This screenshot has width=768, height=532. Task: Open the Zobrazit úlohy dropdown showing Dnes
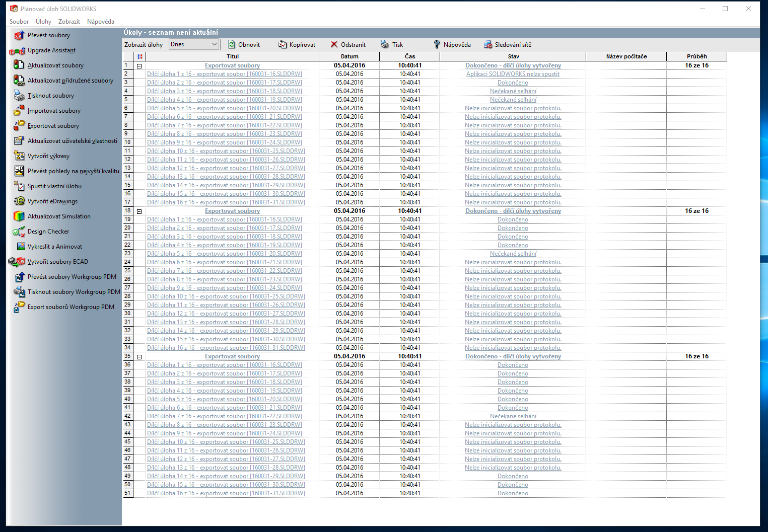pos(194,44)
